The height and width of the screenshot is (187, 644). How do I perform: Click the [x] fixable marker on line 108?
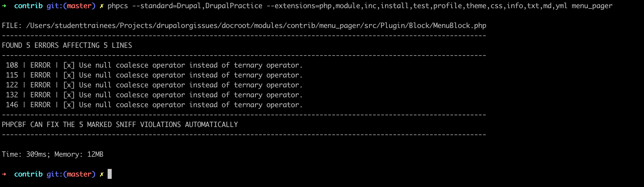(69, 65)
